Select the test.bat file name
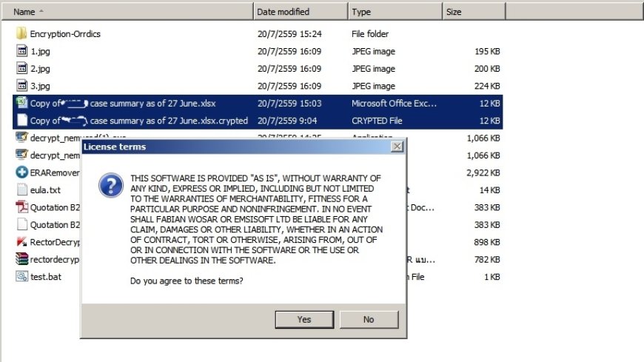 [46, 277]
